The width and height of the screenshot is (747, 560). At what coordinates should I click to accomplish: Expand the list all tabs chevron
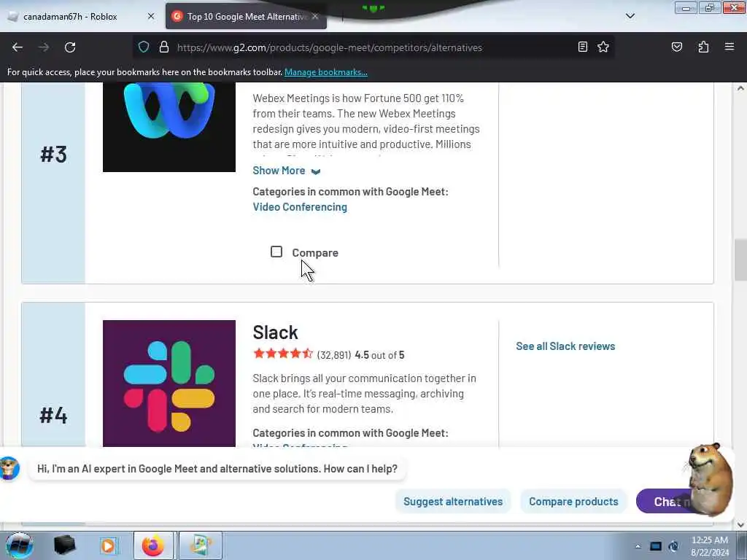pos(630,16)
